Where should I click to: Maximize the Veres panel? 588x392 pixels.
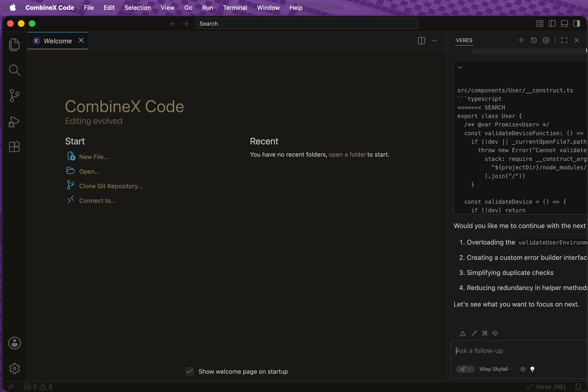click(x=564, y=40)
